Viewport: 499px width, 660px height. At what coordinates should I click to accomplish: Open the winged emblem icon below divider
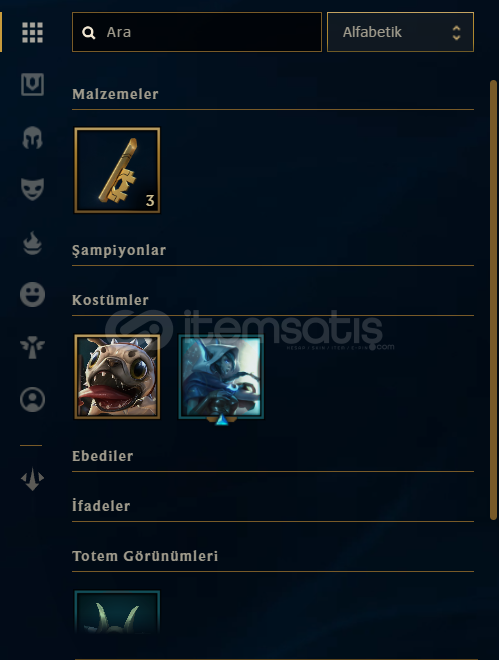(32, 479)
